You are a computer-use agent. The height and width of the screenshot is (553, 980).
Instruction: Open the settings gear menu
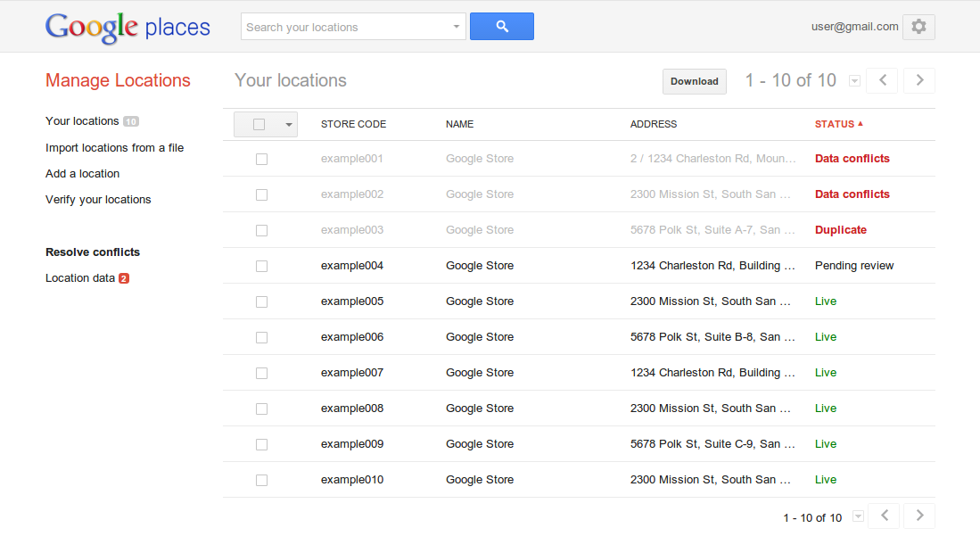(x=918, y=27)
